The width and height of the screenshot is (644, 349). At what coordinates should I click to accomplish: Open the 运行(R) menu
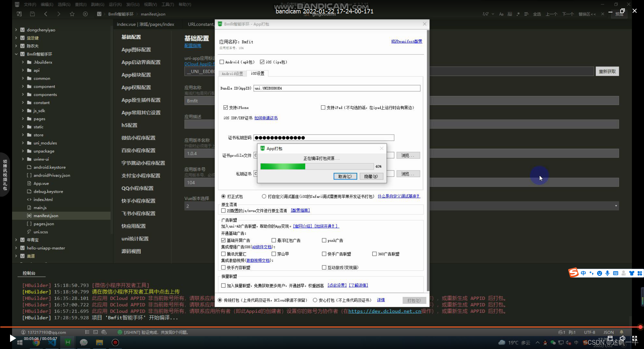pos(115,4)
